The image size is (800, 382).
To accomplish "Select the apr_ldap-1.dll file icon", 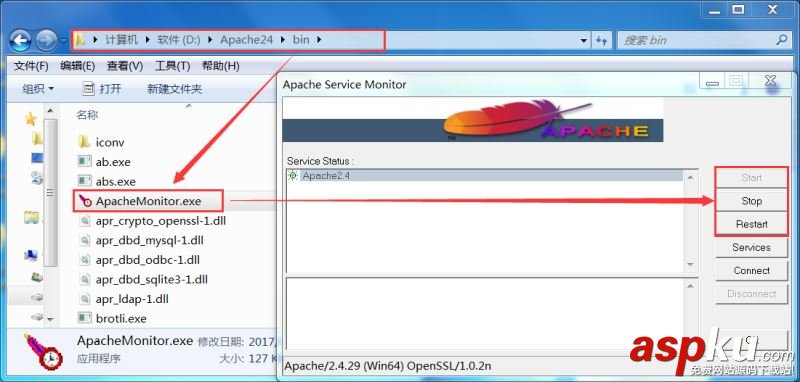I will pyautogui.click(x=85, y=299).
